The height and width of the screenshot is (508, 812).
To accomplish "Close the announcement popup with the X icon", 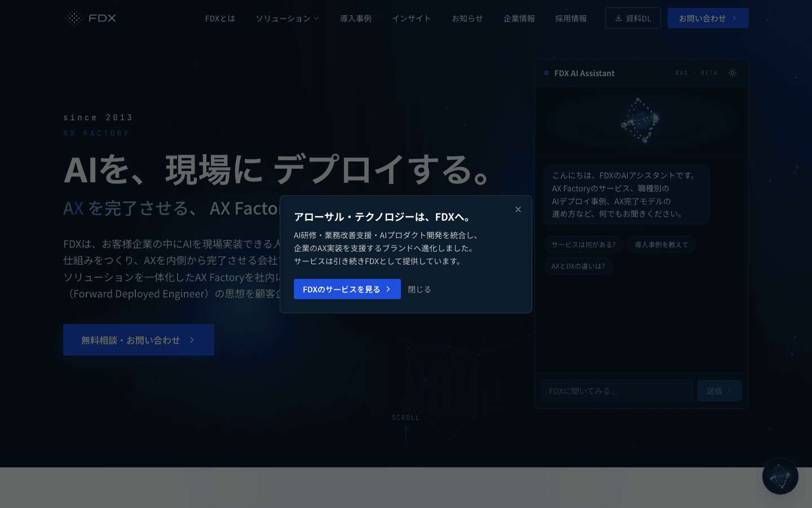I will (518, 209).
